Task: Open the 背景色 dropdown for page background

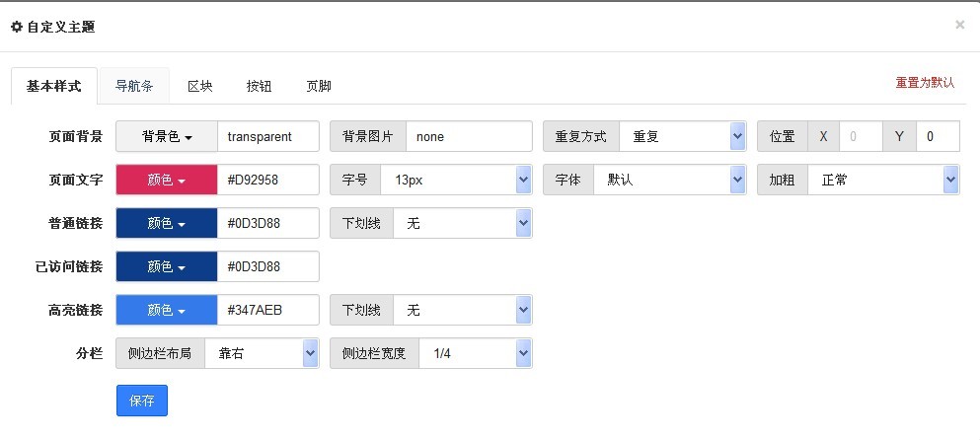Action: click(167, 136)
